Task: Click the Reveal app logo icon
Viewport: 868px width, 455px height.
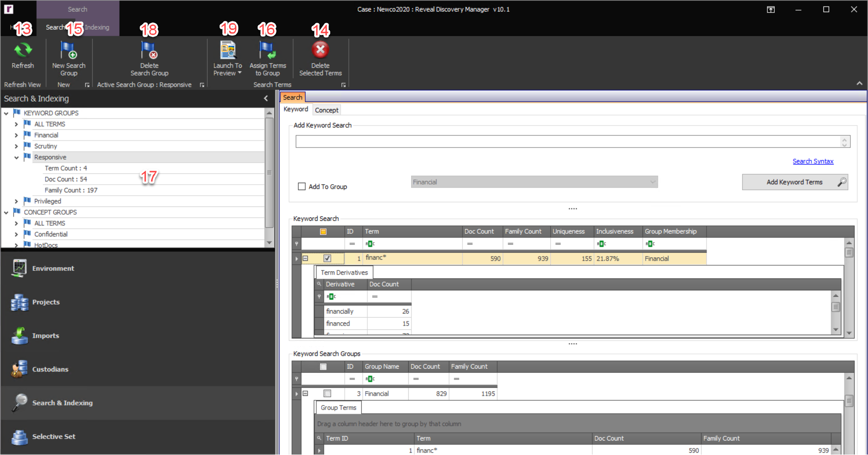Action: [x=8, y=9]
